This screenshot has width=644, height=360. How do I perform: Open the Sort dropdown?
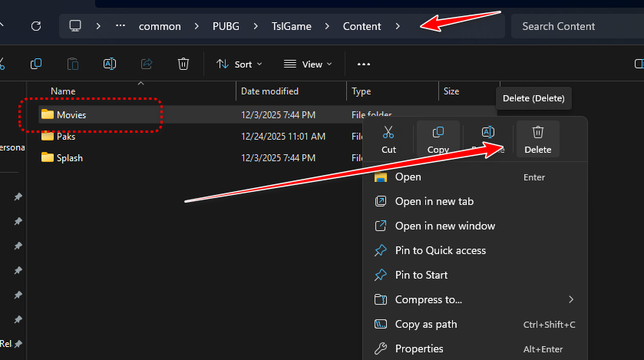(239, 64)
